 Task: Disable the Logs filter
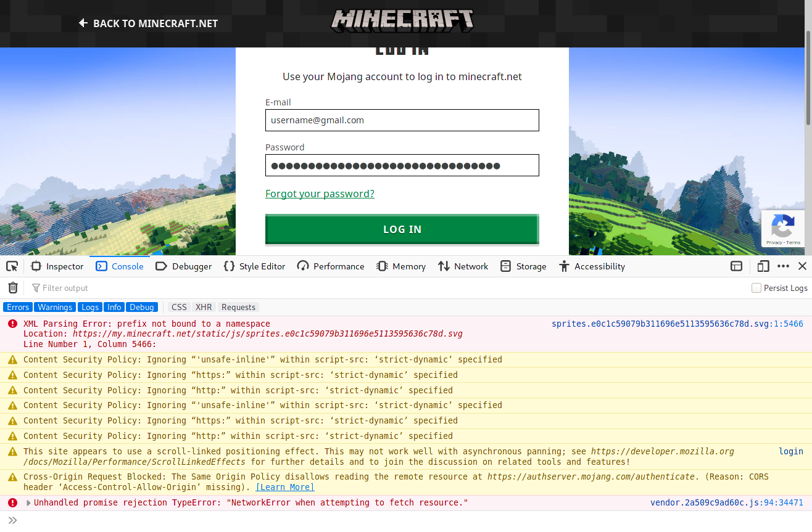click(x=90, y=307)
